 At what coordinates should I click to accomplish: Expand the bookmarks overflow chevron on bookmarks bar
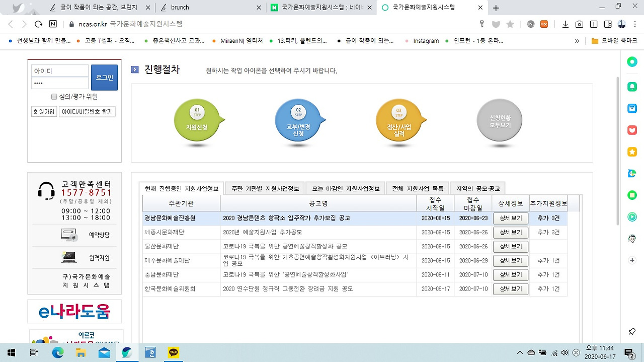click(577, 41)
